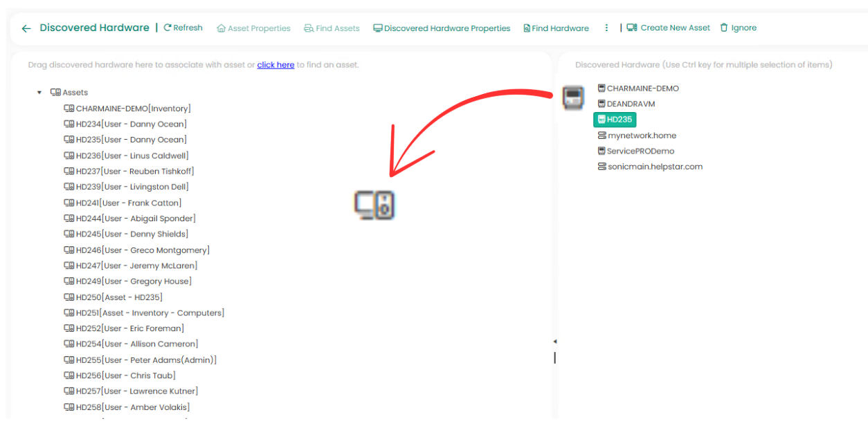
Task: Click the highlighted HD235 hardware item
Action: [x=615, y=120]
